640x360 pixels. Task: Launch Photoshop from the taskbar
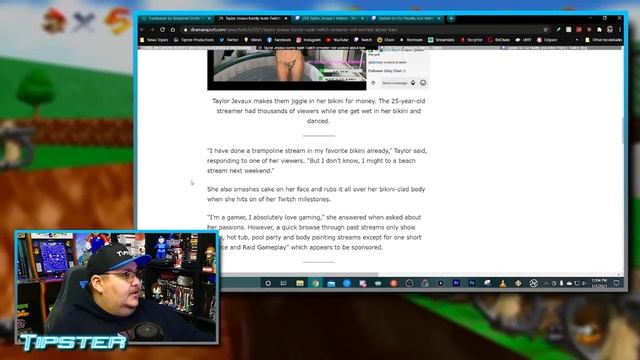[472, 283]
